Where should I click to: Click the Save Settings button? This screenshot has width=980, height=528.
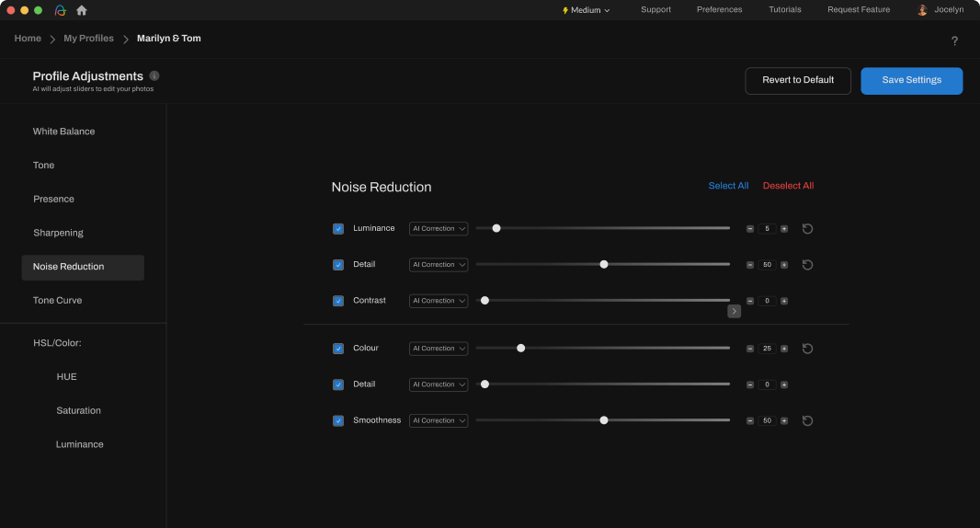tap(911, 81)
